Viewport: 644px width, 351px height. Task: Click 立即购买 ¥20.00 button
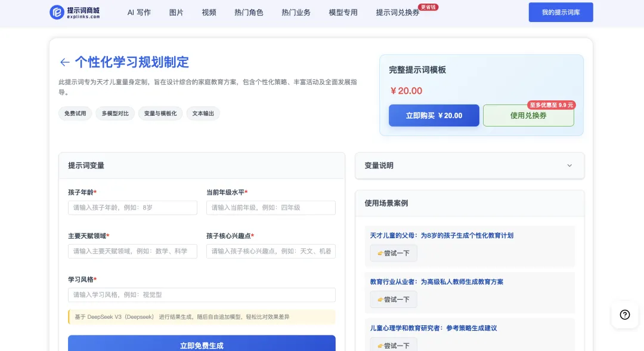point(434,115)
